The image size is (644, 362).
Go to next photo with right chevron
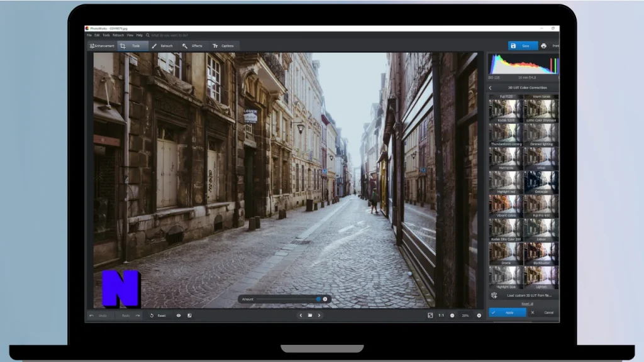click(x=319, y=315)
